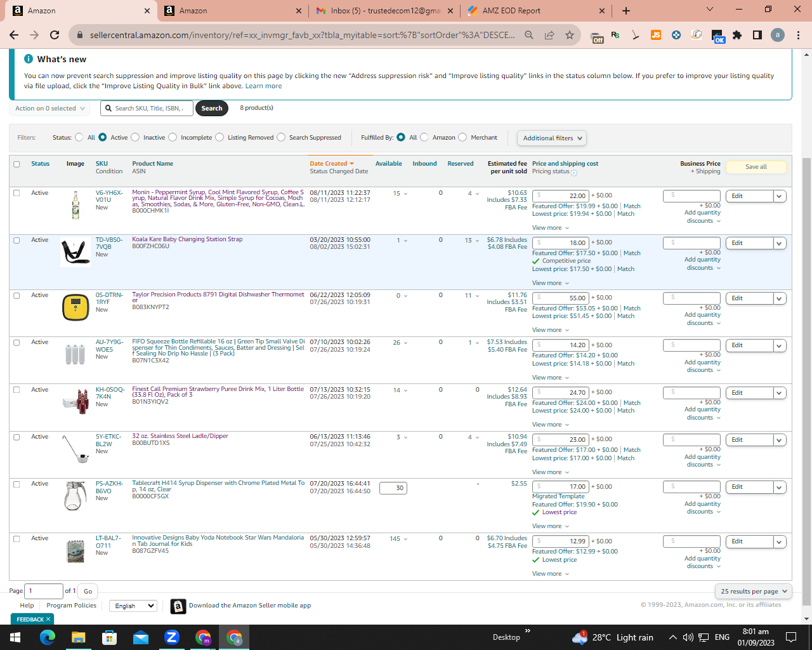Reload the Seller Central page
This screenshot has width=812, height=650.
[55, 35]
